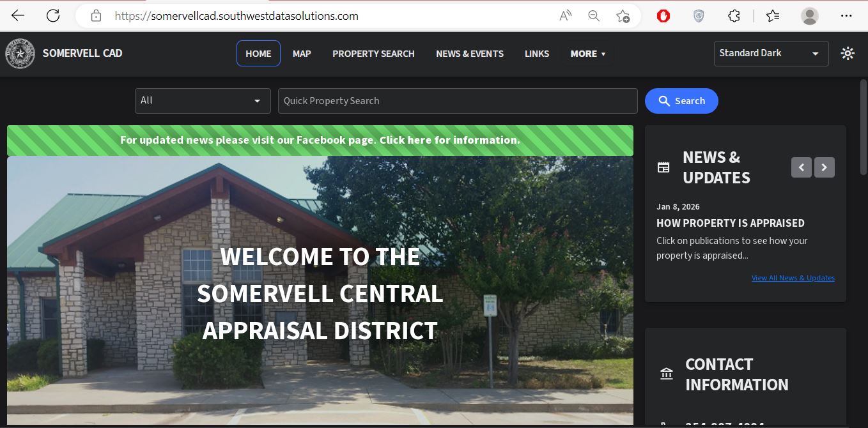868x428 pixels.
Task: Show the previous news item using left arrow
Action: click(802, 167)
